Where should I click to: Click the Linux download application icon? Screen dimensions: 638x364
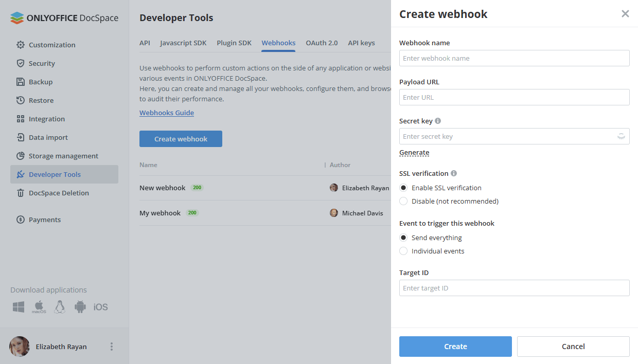click(x=59, y=306)
